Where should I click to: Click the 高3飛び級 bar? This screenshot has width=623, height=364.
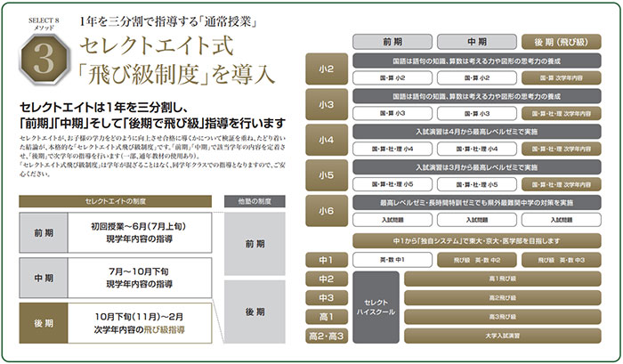tap(503, 317)
